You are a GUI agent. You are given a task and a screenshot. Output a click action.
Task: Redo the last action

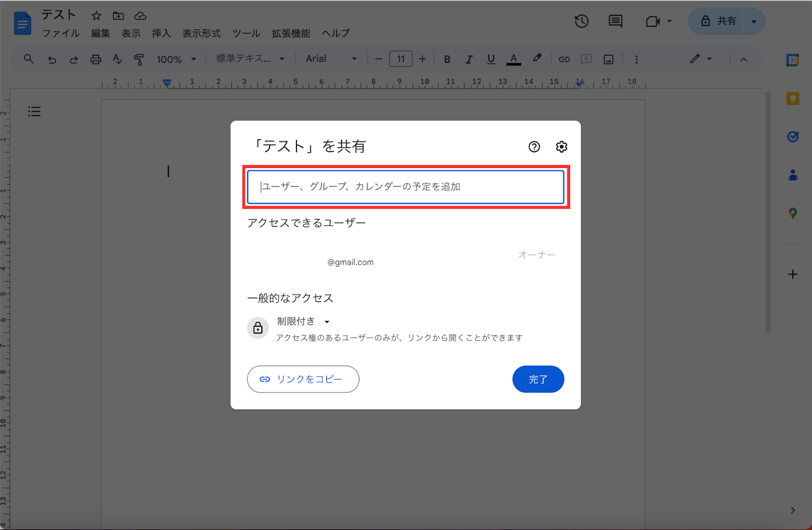[x=74, y=59]
